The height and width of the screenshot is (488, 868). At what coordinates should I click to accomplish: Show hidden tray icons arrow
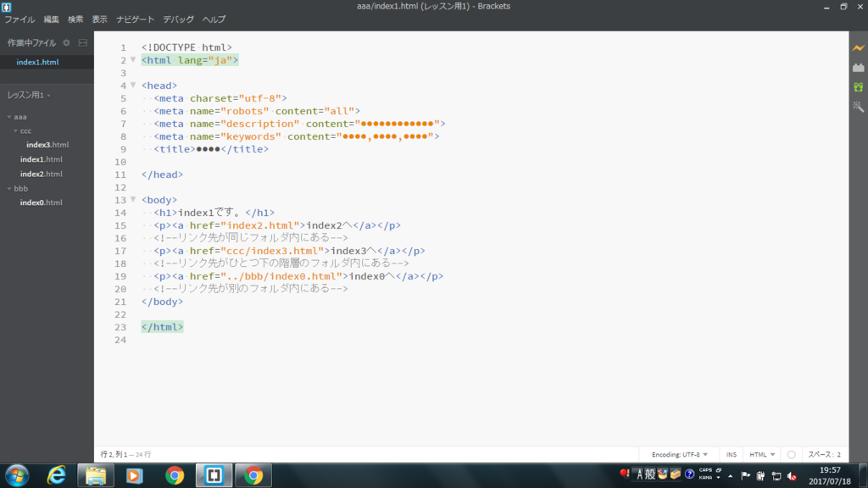(x=730, y=476)
